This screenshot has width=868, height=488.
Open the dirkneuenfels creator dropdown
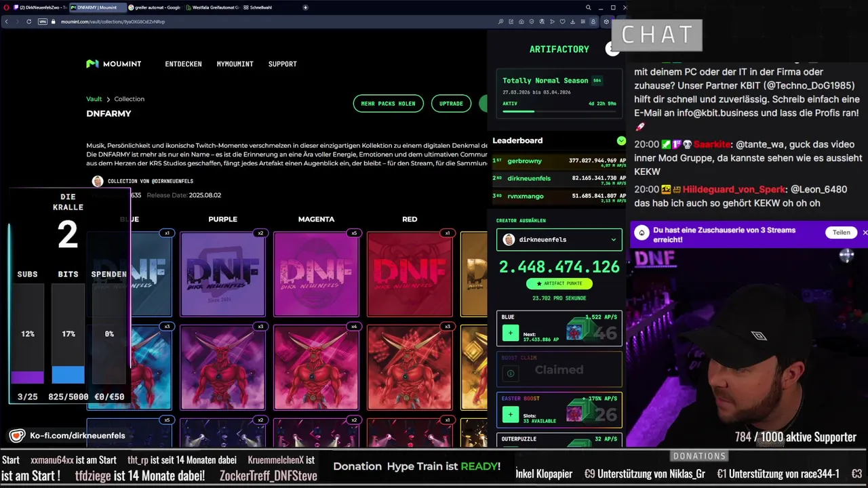click(559, 239)
